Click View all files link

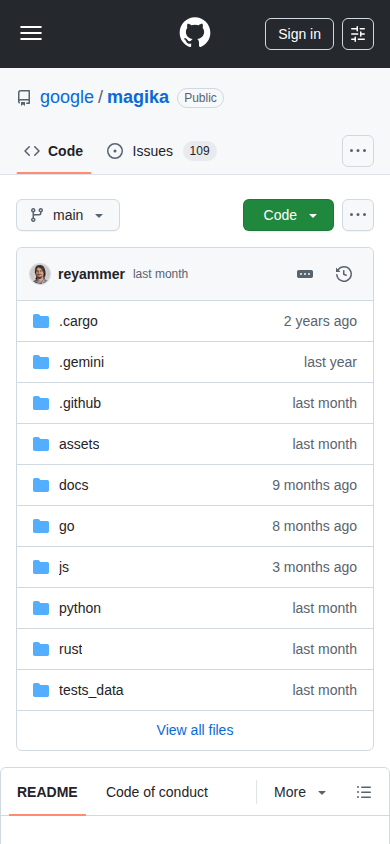point(195,730)
